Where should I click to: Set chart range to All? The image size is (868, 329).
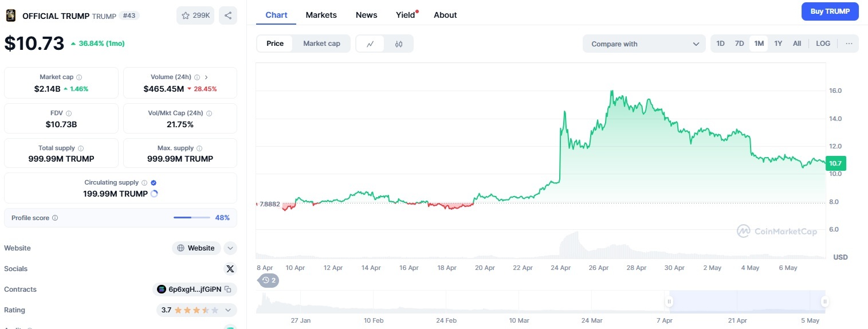[797, 44]
